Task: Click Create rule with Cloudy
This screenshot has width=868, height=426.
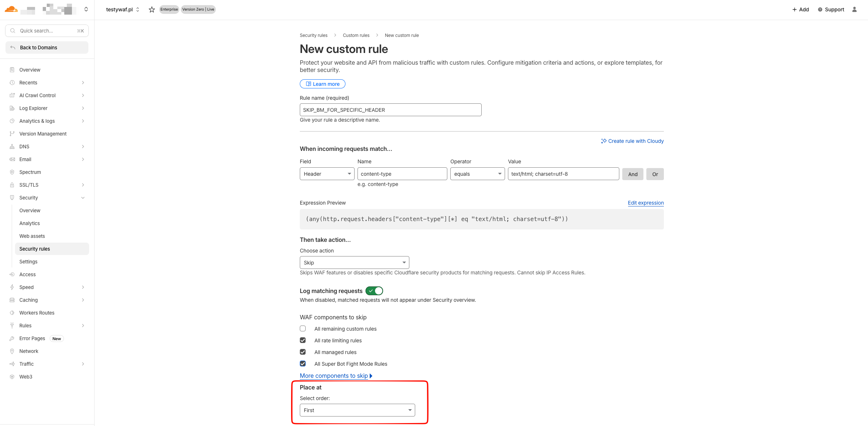Action: 632,141
